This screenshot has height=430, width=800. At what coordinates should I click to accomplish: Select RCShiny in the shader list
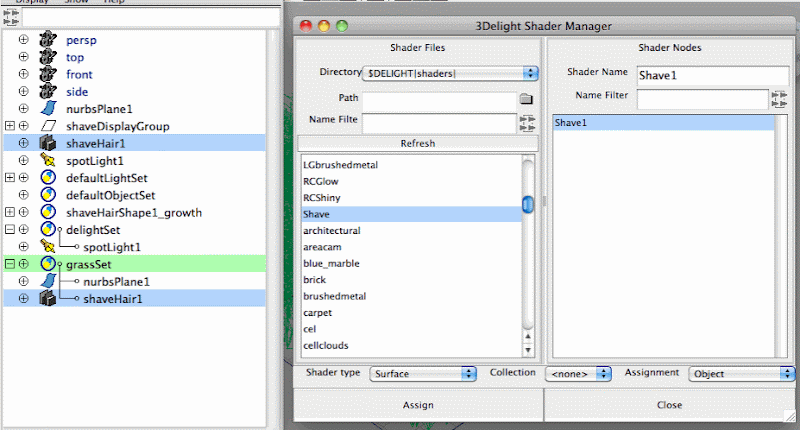(x=322, y=197)
